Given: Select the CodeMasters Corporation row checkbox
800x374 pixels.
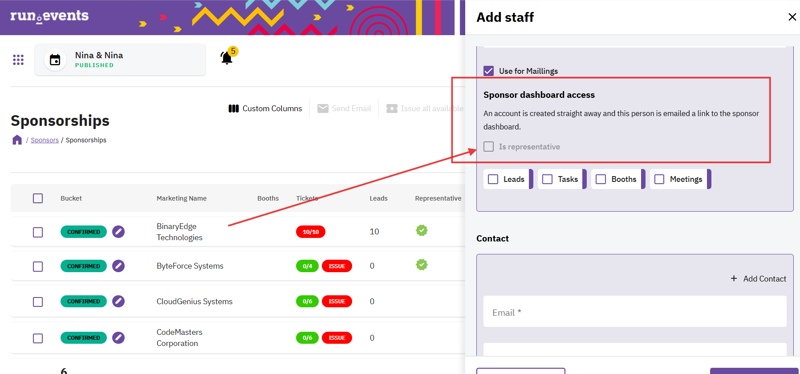Looking at the screenshot, I should coord(38,338).
